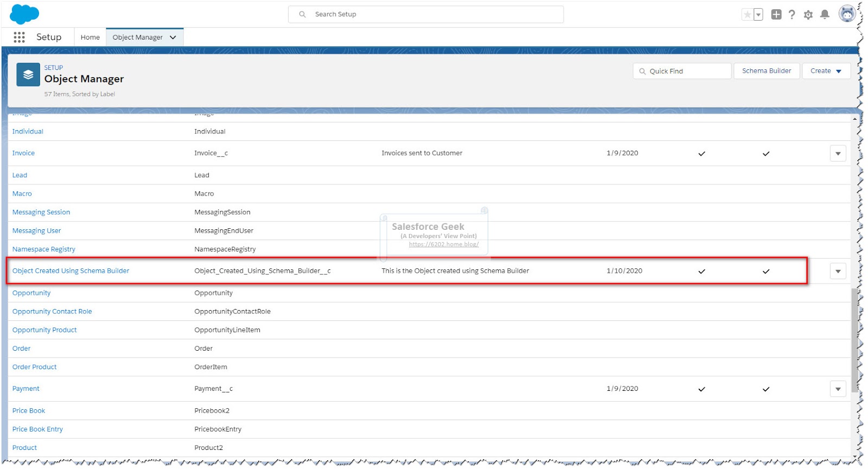Image resolution: width=868 pixels, height=470 pixels.
Task: Open the Messaging User object
Action: 36,231
